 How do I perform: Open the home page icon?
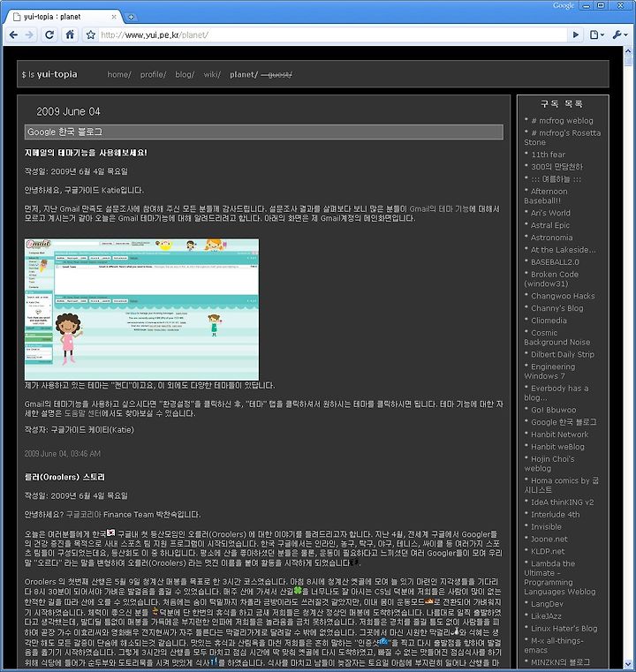70,34
